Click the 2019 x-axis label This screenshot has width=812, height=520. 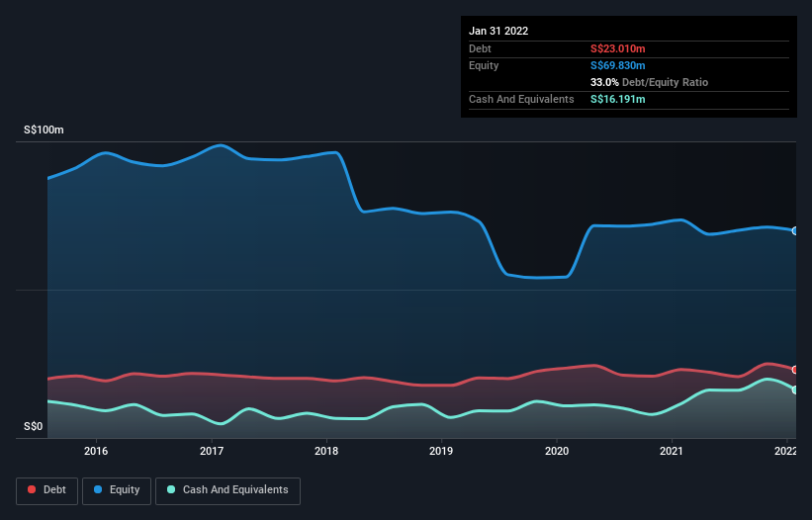pyautogui.click(x=441, y=451)
